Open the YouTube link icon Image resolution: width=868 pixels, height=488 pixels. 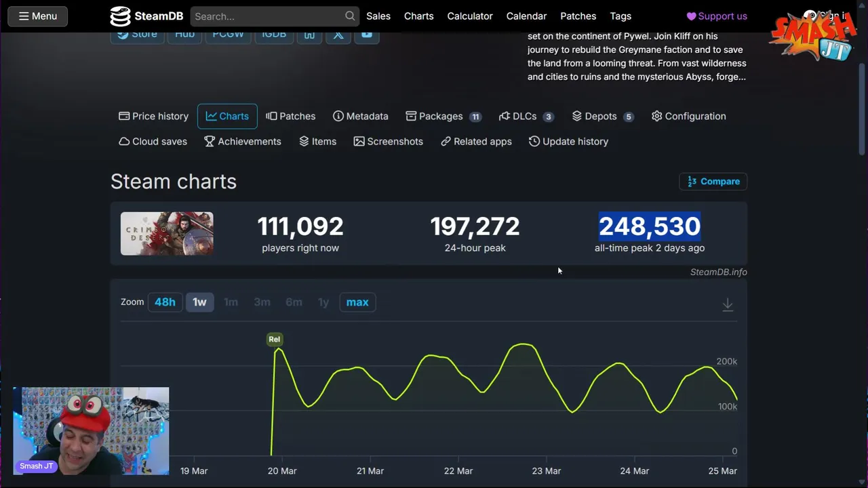coord(366,35)
